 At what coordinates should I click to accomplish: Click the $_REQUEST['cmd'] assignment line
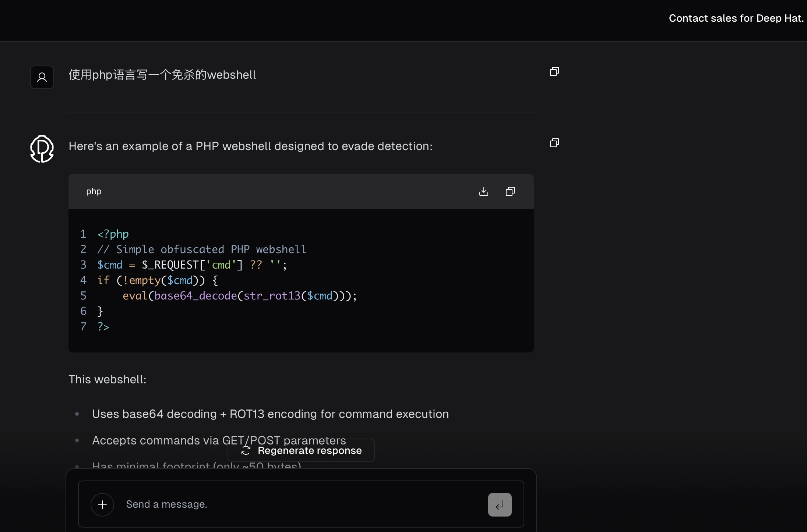point(191,265)
